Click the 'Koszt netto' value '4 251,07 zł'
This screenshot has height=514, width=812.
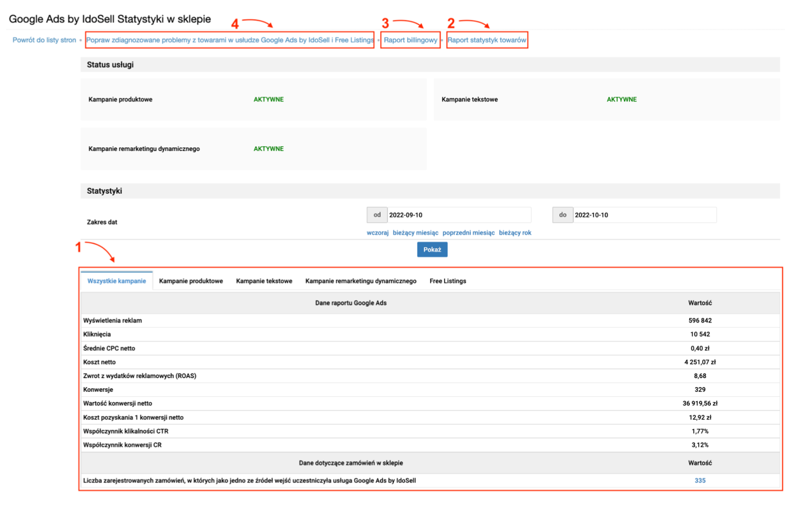700,362
